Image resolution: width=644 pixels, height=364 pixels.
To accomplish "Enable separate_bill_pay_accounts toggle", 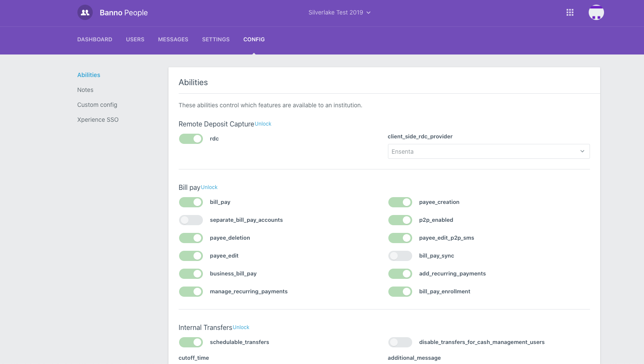I will click(191, 220).
